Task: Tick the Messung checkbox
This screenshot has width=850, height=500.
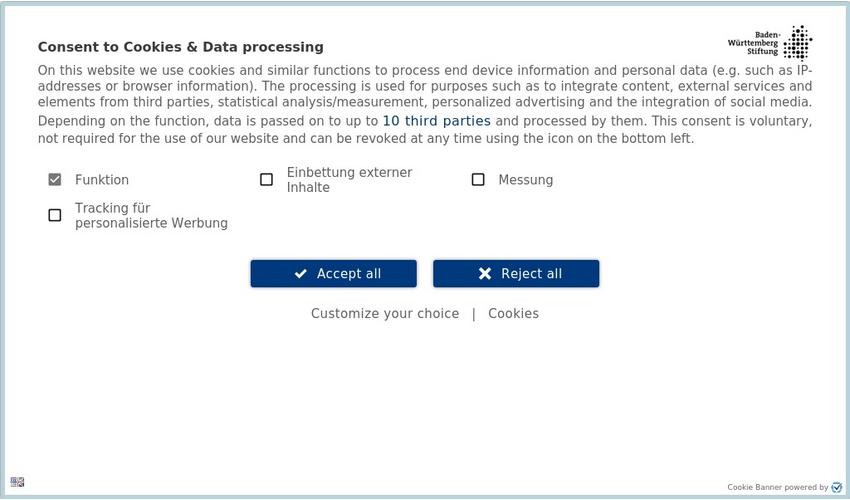Action: tap(478, 180)
